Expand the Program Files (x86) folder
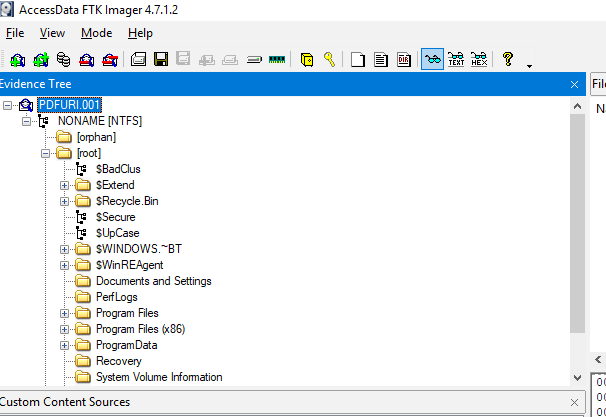Viewport: 606px width, 417px height. (x=65, y=329)
